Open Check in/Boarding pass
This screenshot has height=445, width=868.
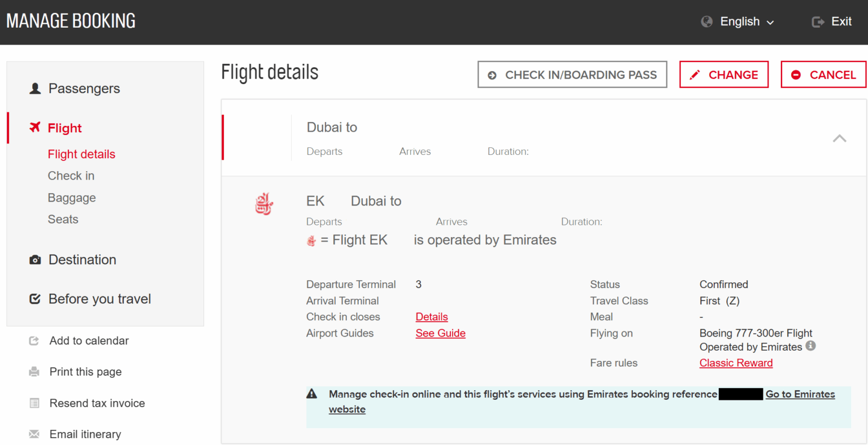tap(572, 74)
